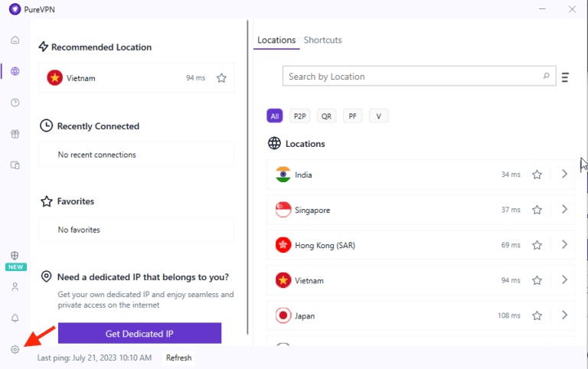
Task: Open the Help question mark icon
Action: click(x=15, y=103)
